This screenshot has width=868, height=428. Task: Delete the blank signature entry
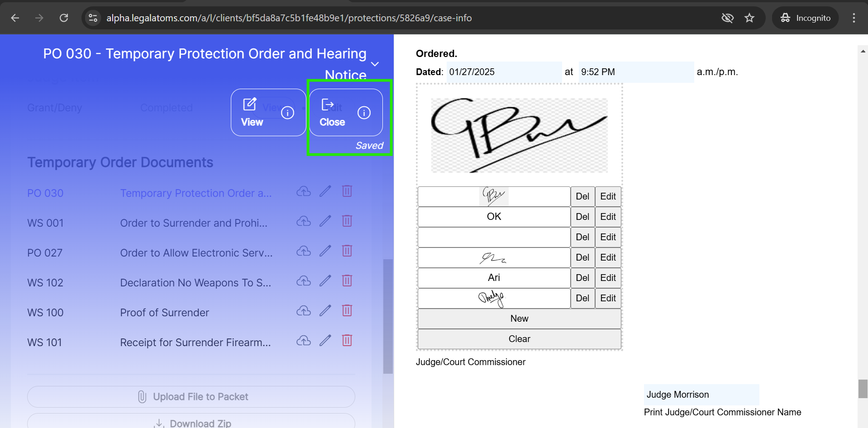(582, 237)
